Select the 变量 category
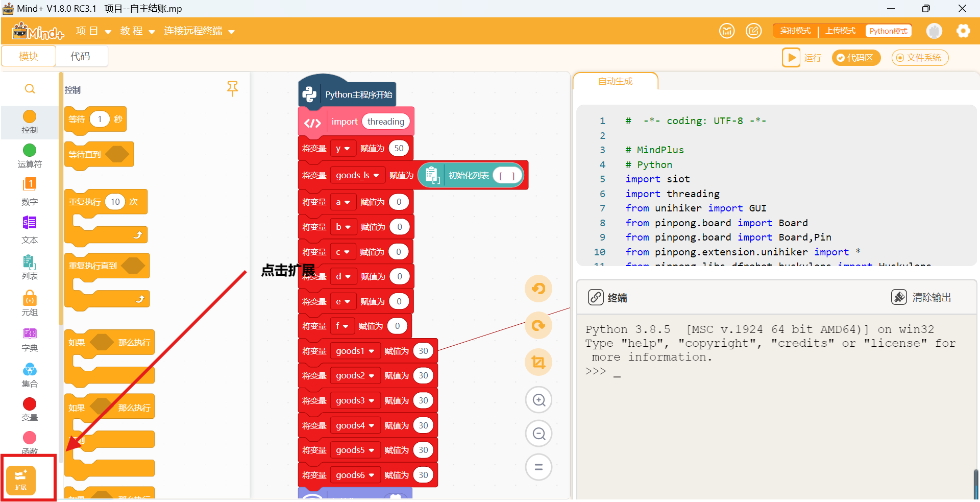The width and height of the screenshot is (980, 502). pos(30,410)
